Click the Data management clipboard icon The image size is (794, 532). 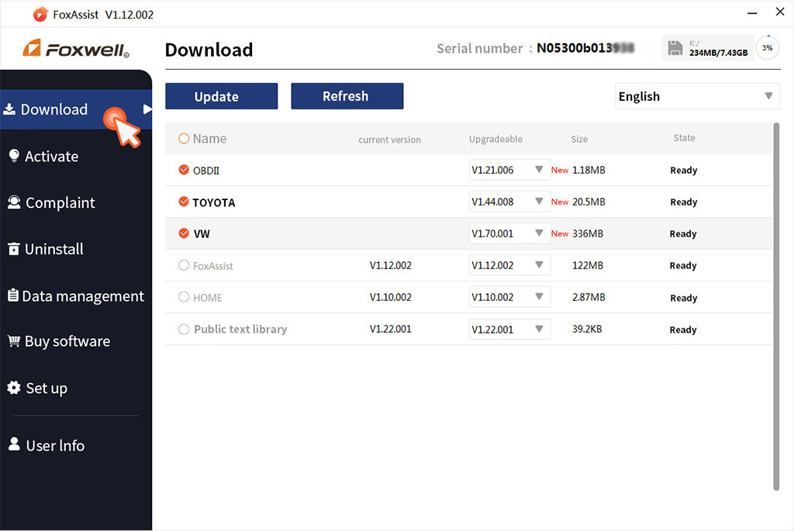tap(13, 295)
